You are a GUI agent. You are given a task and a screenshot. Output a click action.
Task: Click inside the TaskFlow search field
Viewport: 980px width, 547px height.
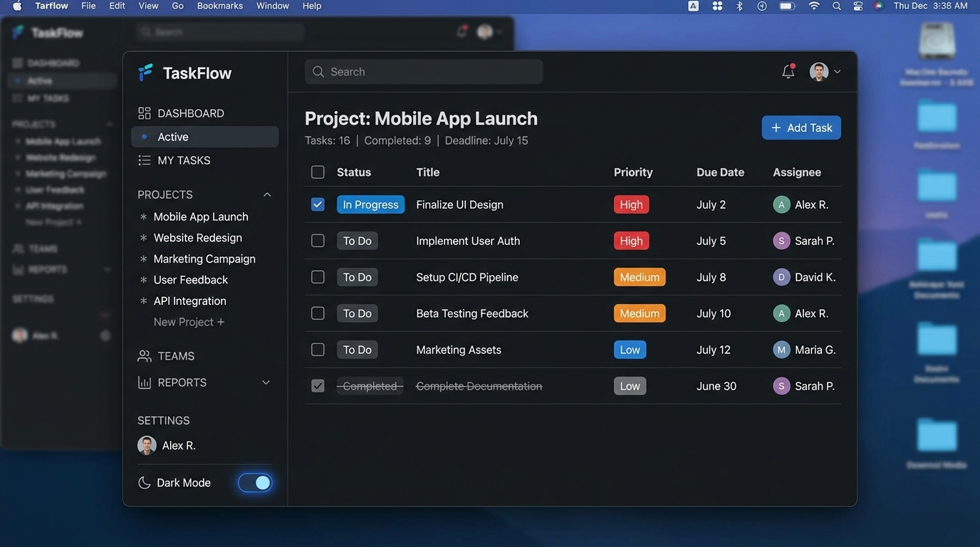coord(423,71)
